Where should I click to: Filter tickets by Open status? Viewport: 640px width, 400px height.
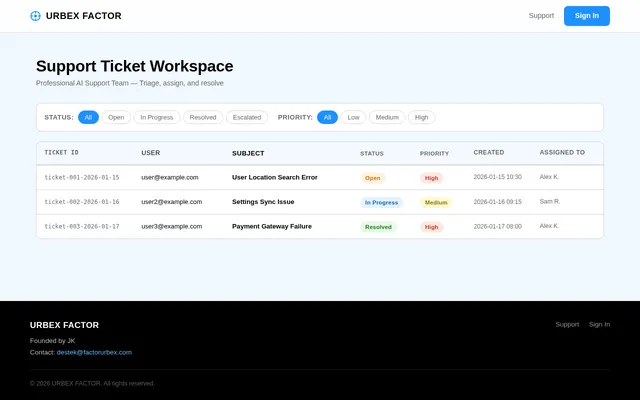(x=116, y=117)
